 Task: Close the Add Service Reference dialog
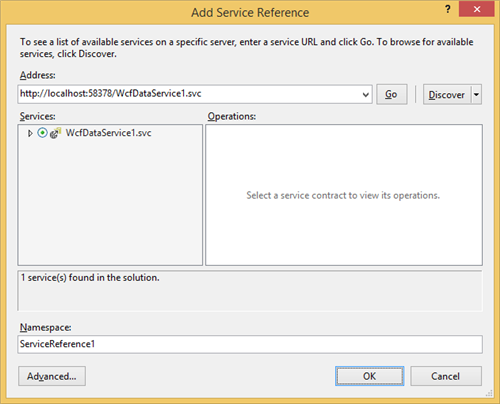click(477, 9)
